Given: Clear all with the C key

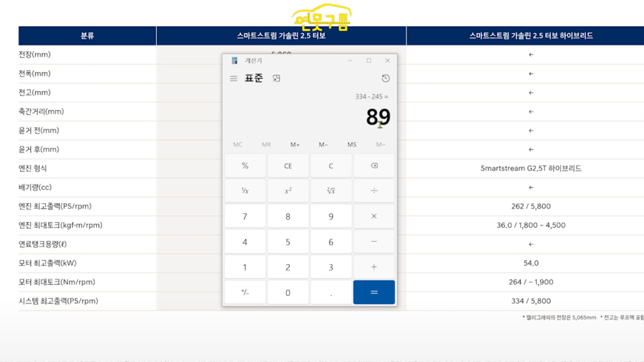Looking at the screenshot, I should pos(331,166).
